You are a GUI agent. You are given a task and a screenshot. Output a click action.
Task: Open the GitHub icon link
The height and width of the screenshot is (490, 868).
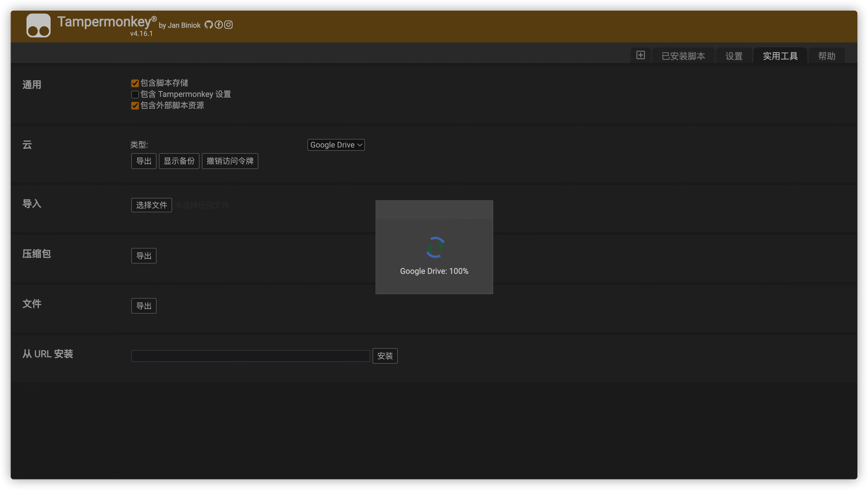click(209, 25)
